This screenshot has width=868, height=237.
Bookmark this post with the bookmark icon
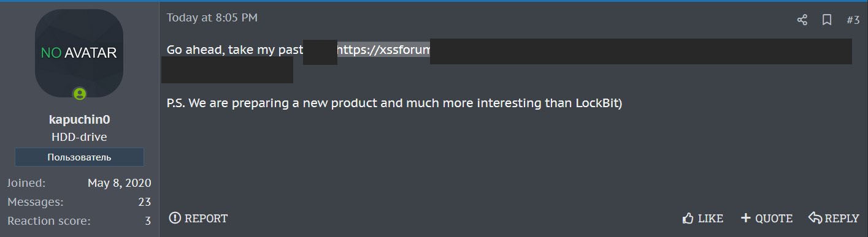pos(827,20)
